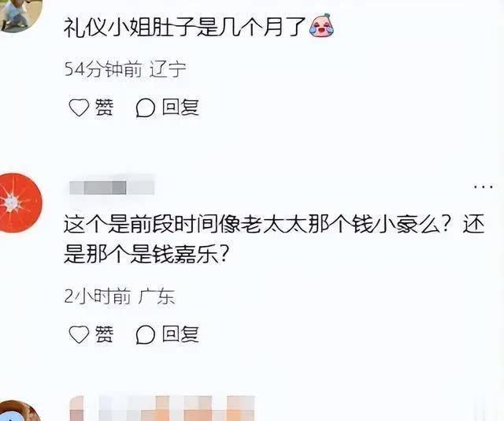Image resolution: width=504 pixels, height=421 pixels.
Task: Tap reply bubble icon under Liaoning comment
Action: pos(146,107)
